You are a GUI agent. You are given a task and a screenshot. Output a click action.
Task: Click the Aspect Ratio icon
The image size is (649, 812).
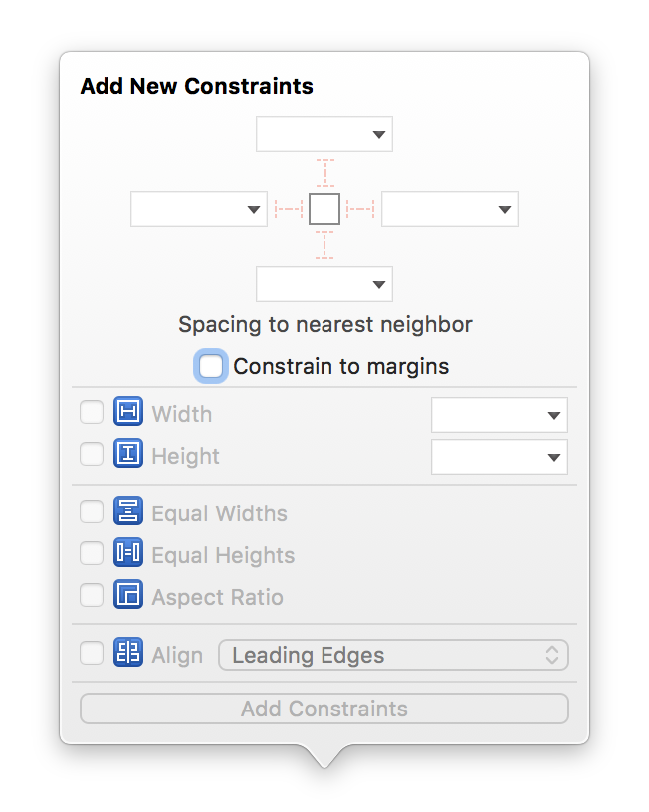coord(127,596)
